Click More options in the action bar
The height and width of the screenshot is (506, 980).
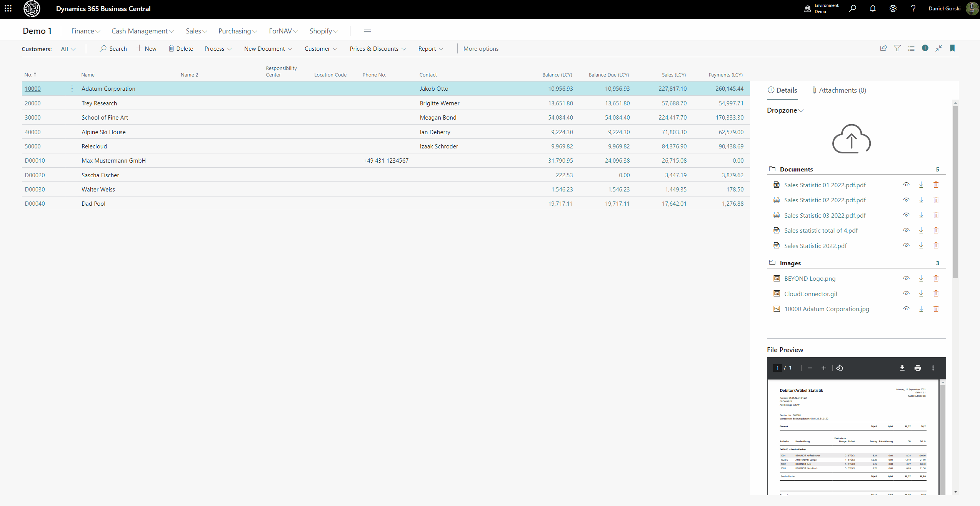point(481,49)
